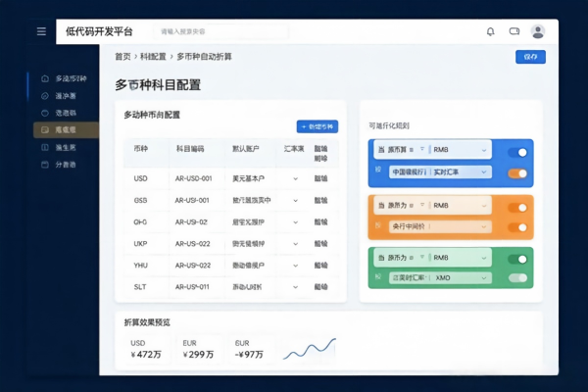Click the action link in the YHU row
Image resolution: width=588 pixels, height=392 pixels.
pos(320,266)
